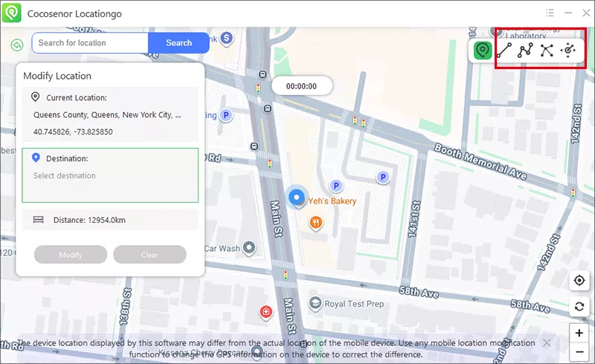Zoom in on the map
Screen dimensions: 595x364
(579, 332)
